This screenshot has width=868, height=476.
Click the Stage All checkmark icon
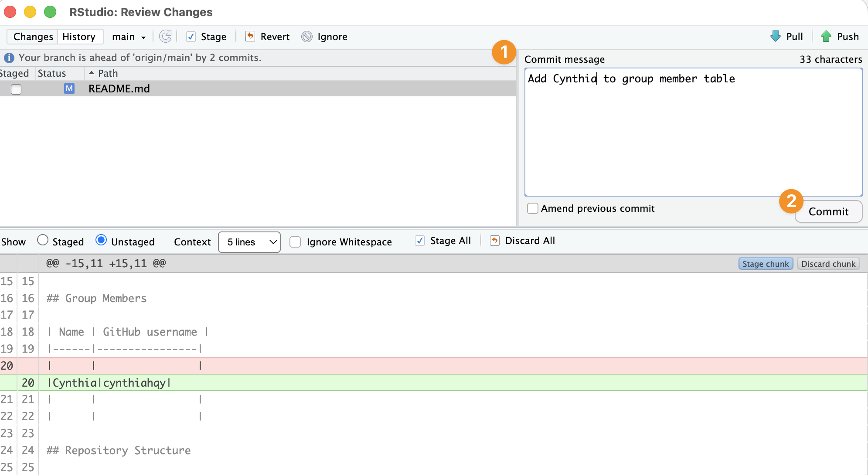coord(420,241)
